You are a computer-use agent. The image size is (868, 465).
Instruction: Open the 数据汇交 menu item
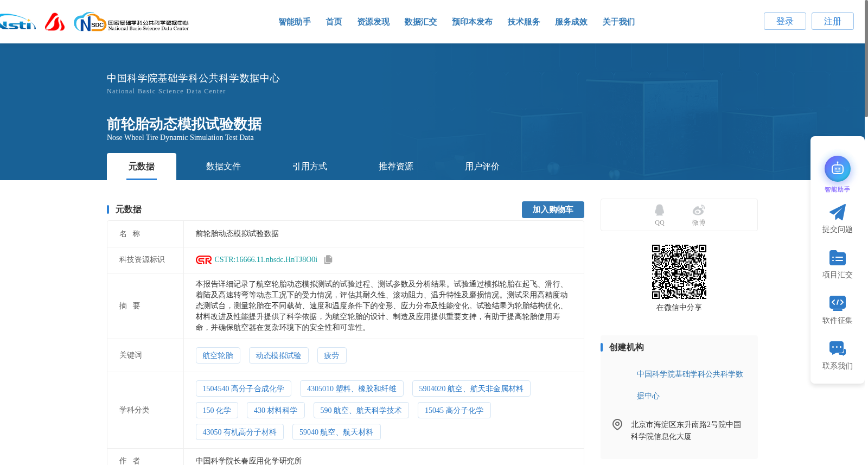(420, 22)
